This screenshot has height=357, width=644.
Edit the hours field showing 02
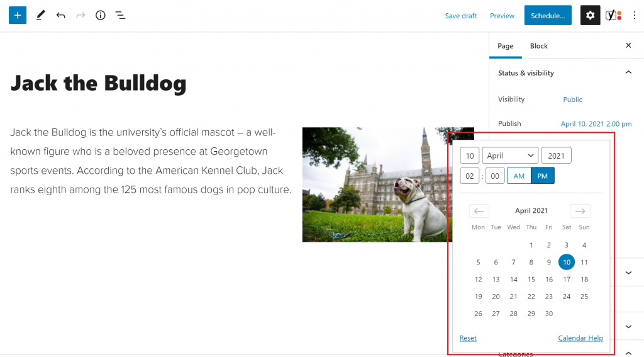(x=469, y=176)
